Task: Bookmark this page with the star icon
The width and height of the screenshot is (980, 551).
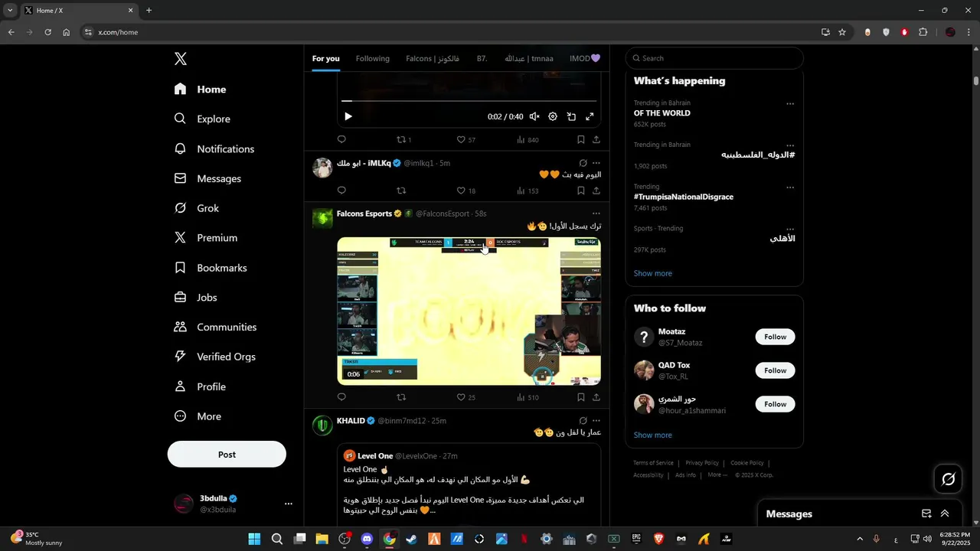Action: point(842,32)
